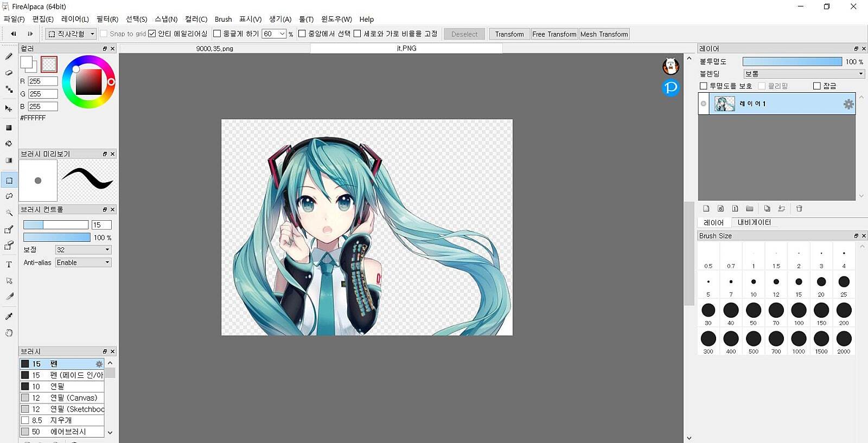The image size is (868, 443).
Task: Click the brush size value field showing 15
Action: tap(101, 224)
